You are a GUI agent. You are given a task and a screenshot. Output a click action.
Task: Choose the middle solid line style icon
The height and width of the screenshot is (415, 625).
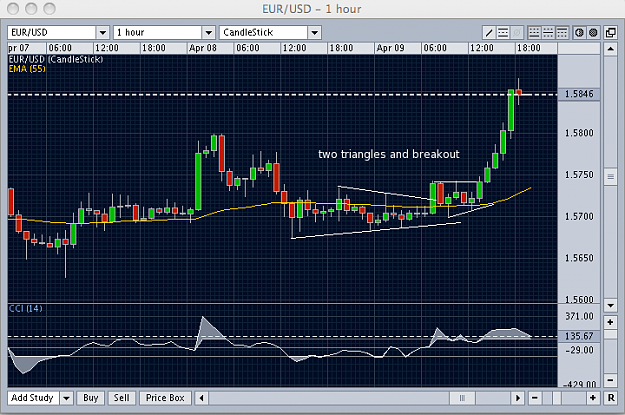pos(548,32)
